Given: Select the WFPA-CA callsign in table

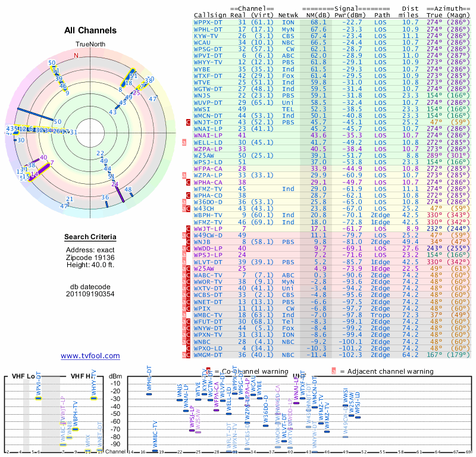Looking at the screenshot, I should (208, 168).
